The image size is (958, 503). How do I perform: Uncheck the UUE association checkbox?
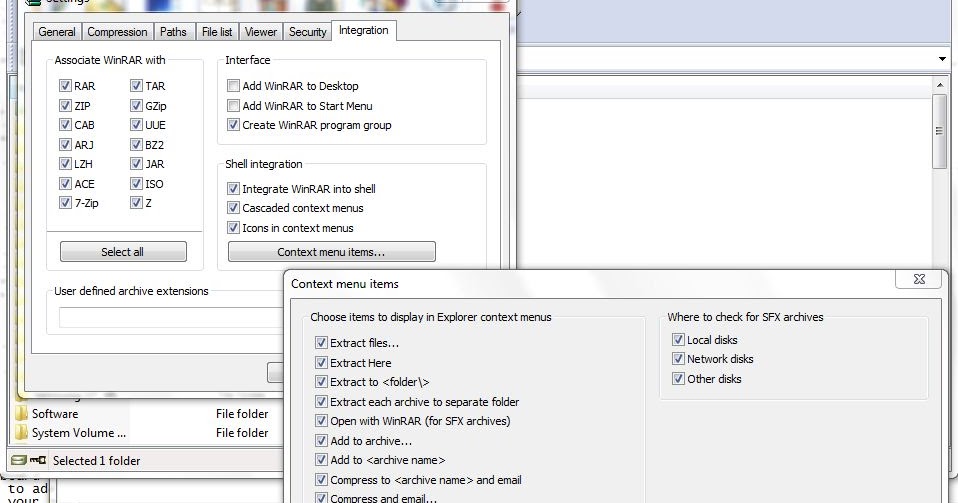136,125
